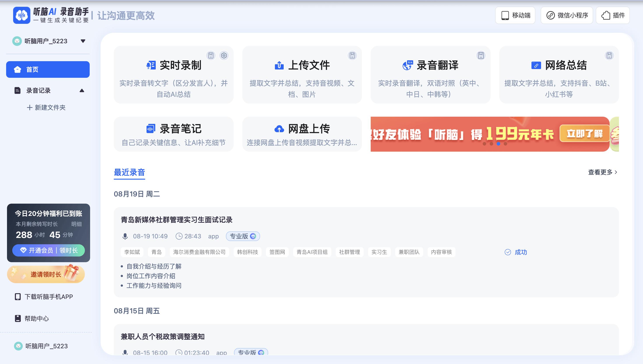Open the 专业版 badge dropdown on interview record

pos(253,236)
